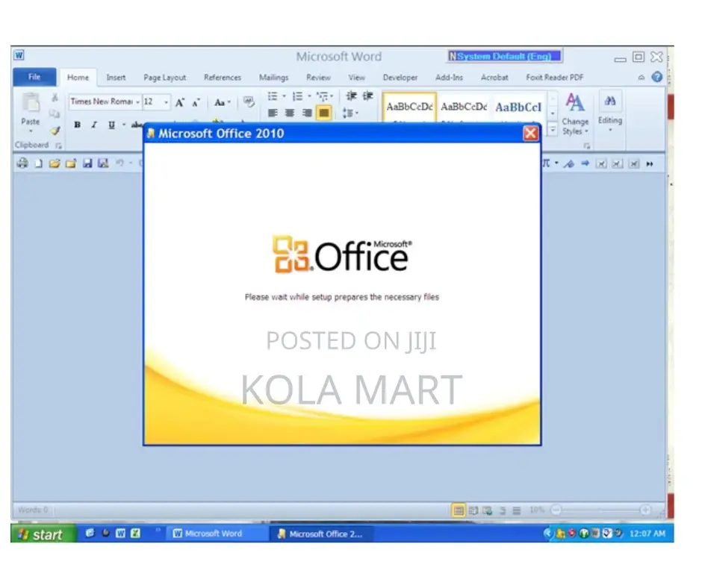Screen dimensions: 702x588
Task: Click the zoom out minus button
Action: point(556,510)
